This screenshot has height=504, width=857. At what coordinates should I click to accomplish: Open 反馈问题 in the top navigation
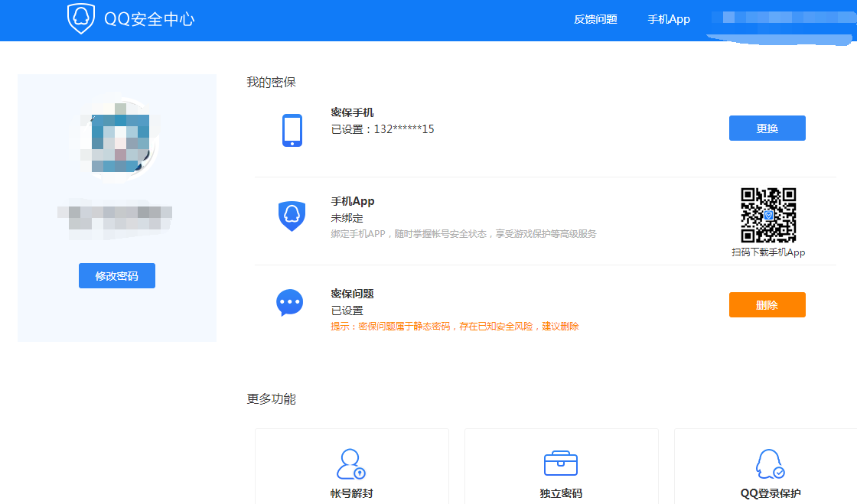coord(595,20)
